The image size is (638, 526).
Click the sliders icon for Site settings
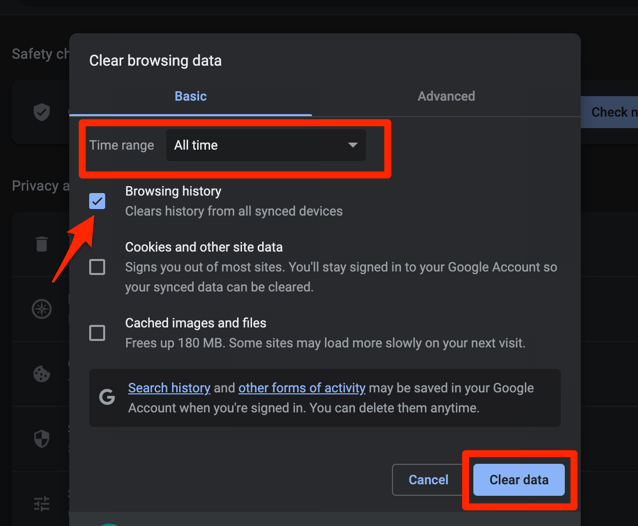click(42, 503)
